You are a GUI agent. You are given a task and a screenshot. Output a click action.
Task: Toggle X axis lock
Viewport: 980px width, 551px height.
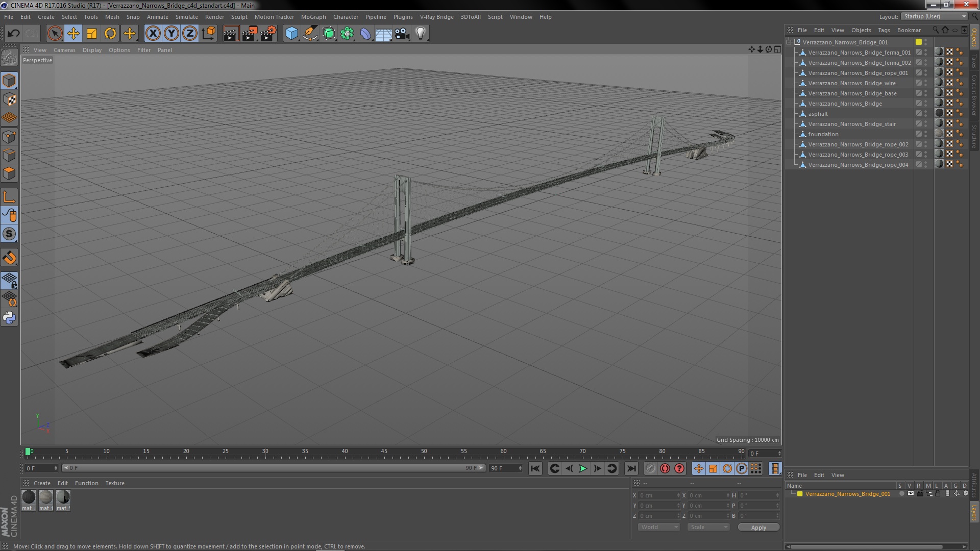(x=153, y=34)
